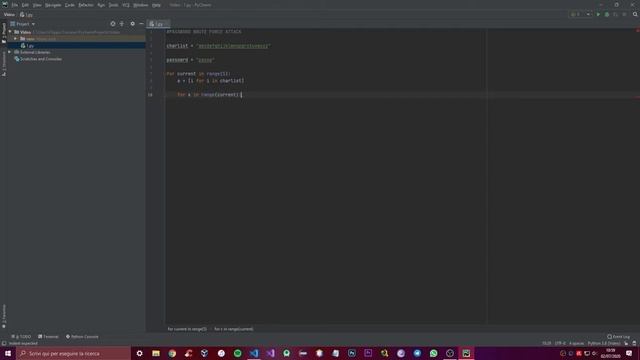Click the line:column position widget

547,343
